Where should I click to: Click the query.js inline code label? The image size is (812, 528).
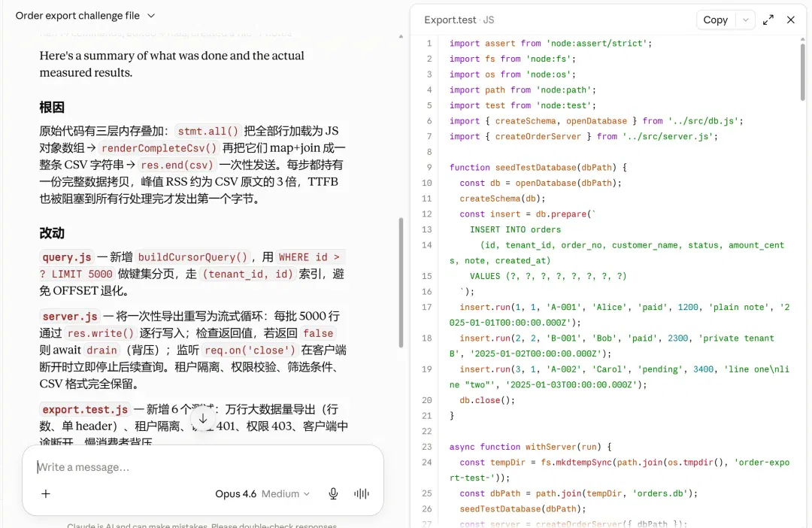67,257
